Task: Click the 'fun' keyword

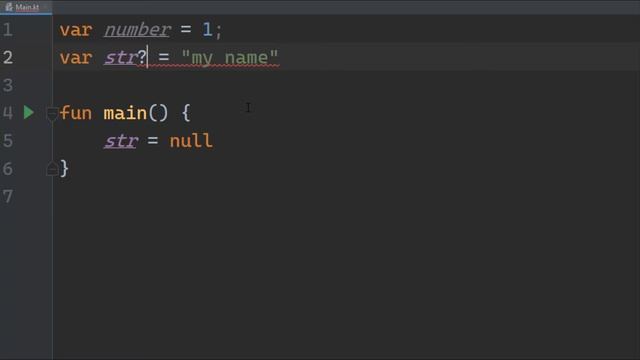Action: tap(76, 113)
